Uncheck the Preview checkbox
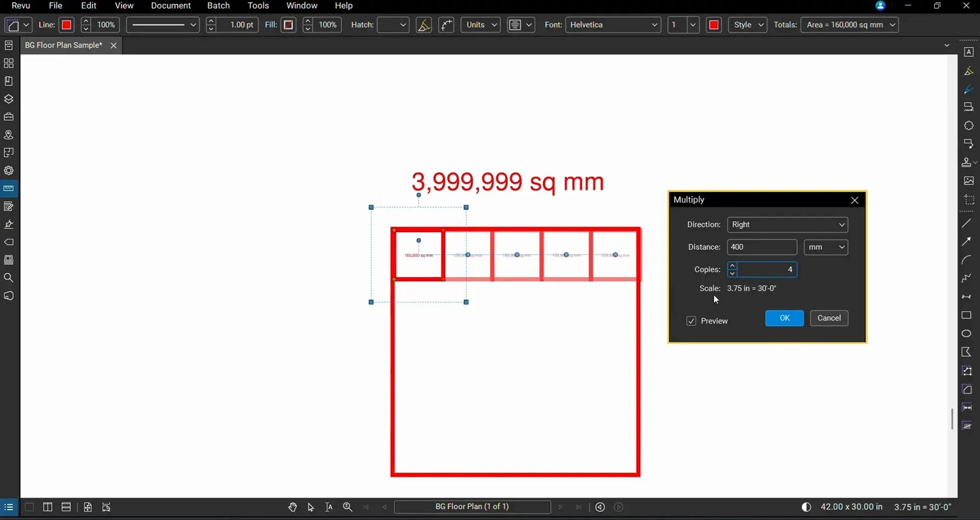This screenshot has width=980, height=520. pyautogui.click(x=691, y=321)
